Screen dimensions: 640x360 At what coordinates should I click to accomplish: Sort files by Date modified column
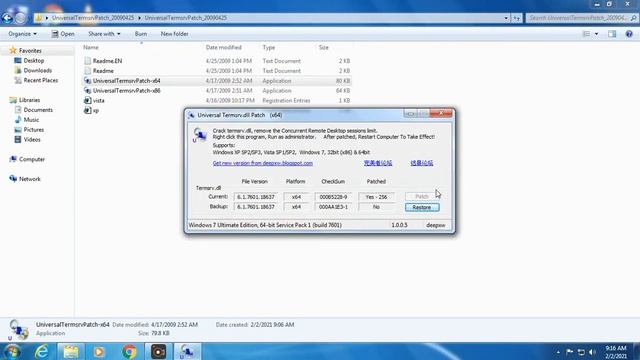(224, 47)
